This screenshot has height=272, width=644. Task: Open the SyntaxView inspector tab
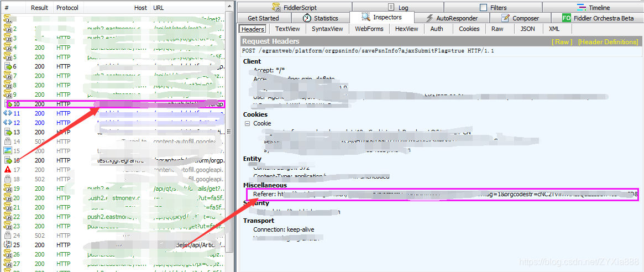[x=327, y=29]
